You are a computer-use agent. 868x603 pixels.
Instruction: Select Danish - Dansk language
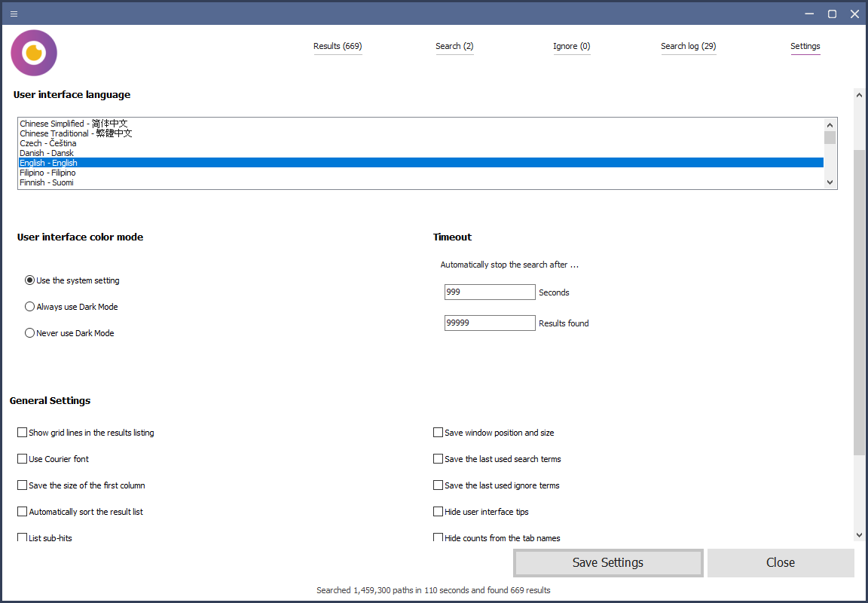pos(420,153)
